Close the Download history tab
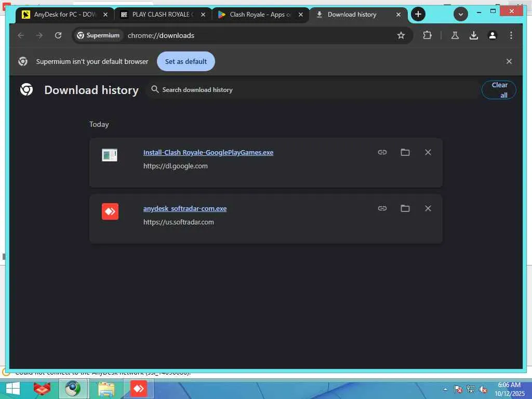Viewport: 532px width, 399px height. tap(398, 15)
